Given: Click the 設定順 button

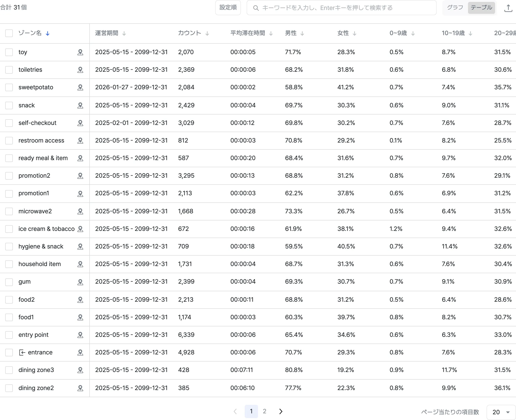Looking at the screenshot, I should [228, 8].
